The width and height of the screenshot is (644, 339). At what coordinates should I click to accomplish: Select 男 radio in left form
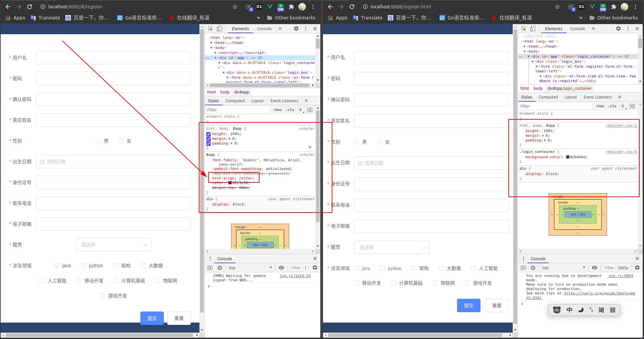tap(98, 141)
